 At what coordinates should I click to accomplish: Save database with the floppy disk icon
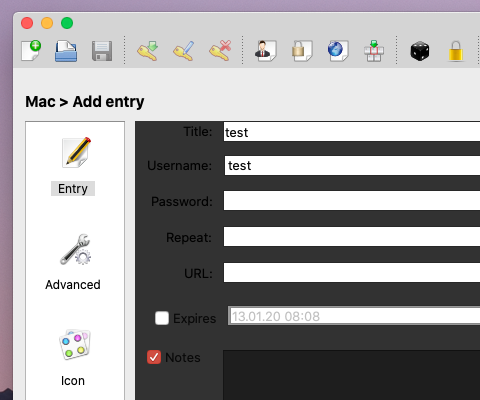point(102,51)
